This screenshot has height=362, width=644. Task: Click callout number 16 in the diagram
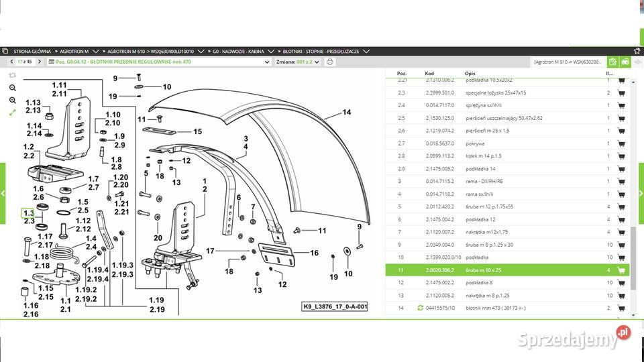coord(314,253)
